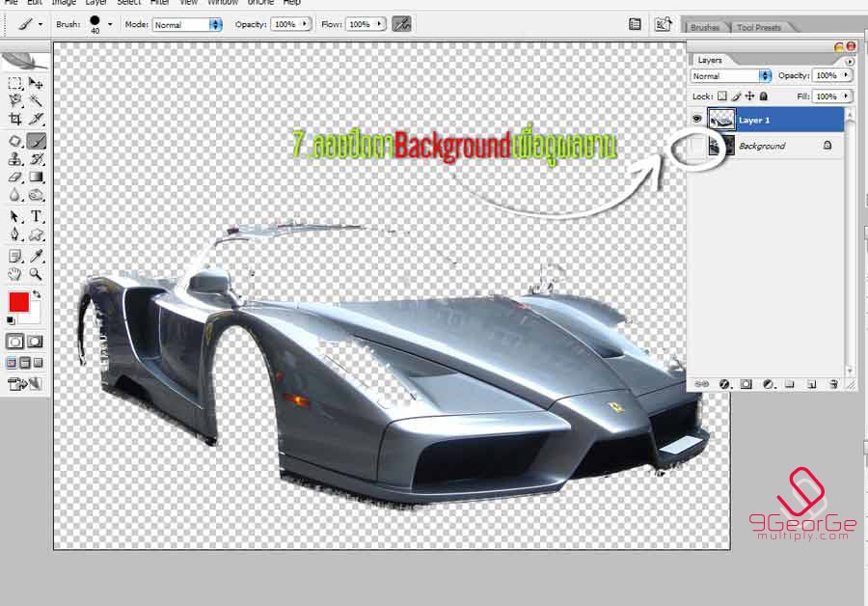Choose the Clone Stamp tool

click(15, 159)
